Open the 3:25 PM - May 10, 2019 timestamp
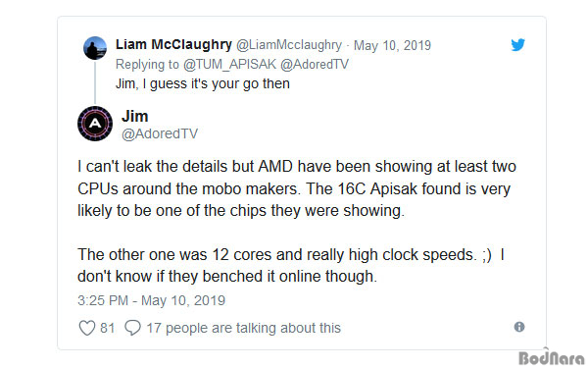This screenshot has height=368, width=588. pyautogui.click(x=152, y=300)
